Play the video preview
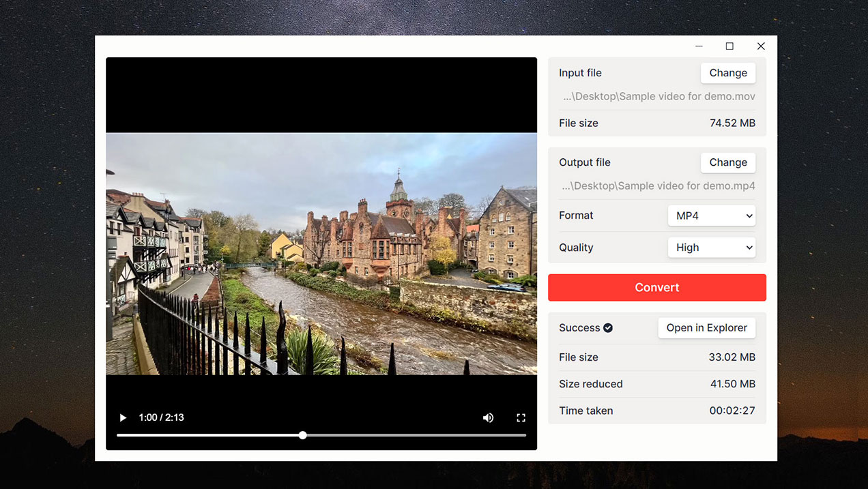 point(123,417)
